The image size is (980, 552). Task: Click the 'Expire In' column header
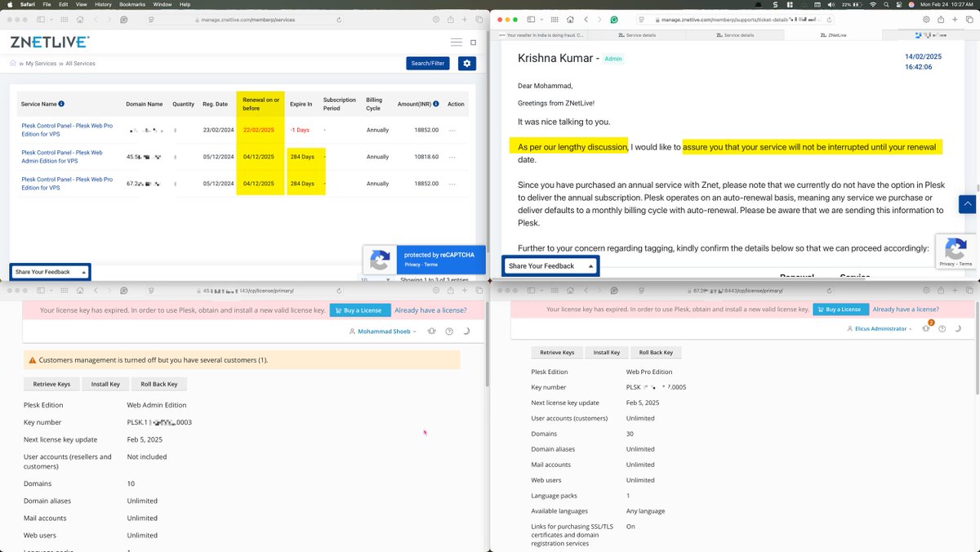tap(301, 104)
